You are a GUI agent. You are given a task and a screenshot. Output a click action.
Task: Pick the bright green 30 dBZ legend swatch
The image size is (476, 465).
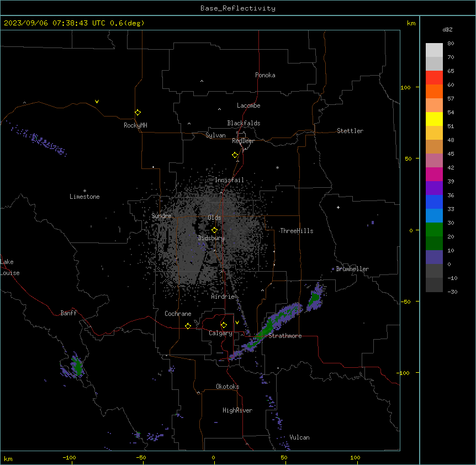point(434,230)
